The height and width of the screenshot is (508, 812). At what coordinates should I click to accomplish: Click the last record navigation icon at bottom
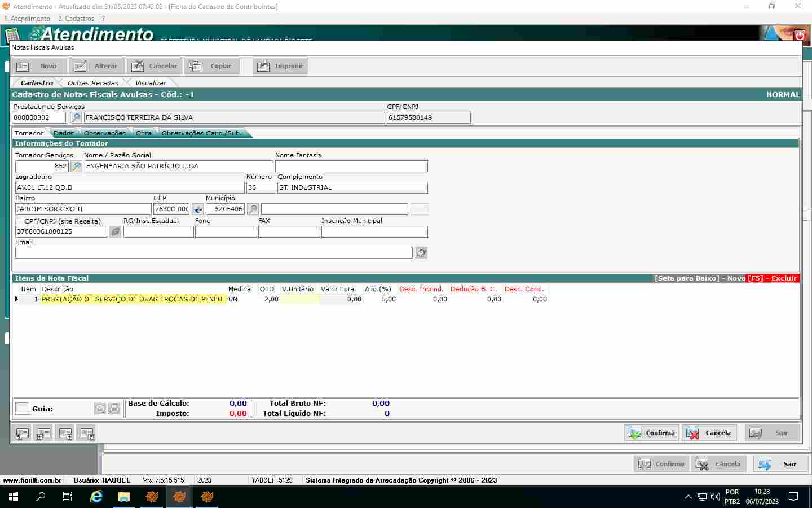click(x=86, y=433)
